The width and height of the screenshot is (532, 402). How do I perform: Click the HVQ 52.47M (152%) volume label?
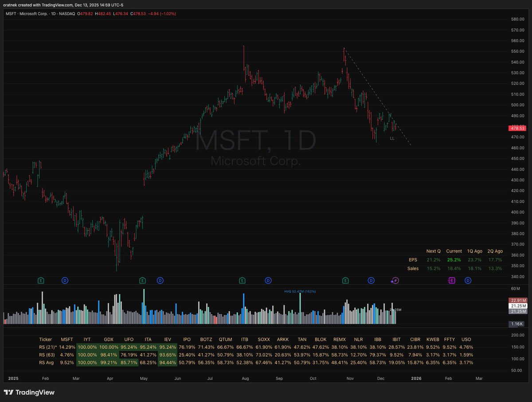pyautogui.click(x=300, y=291)
